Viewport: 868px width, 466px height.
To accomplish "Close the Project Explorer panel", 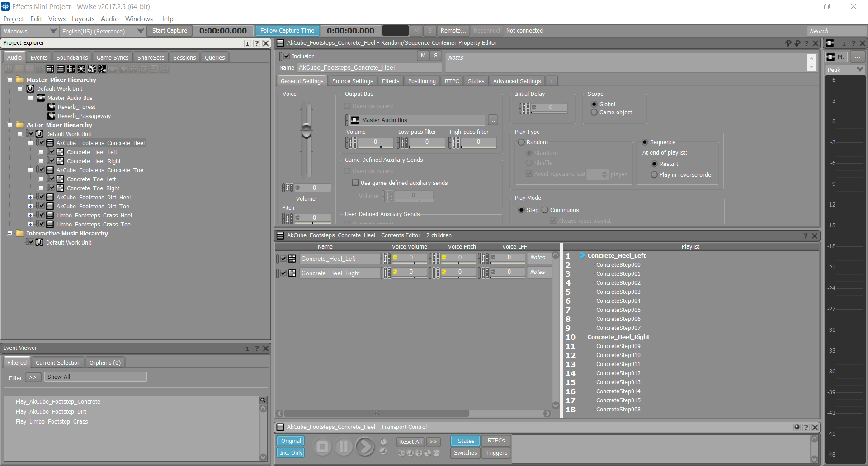I will tap(266, 43).
